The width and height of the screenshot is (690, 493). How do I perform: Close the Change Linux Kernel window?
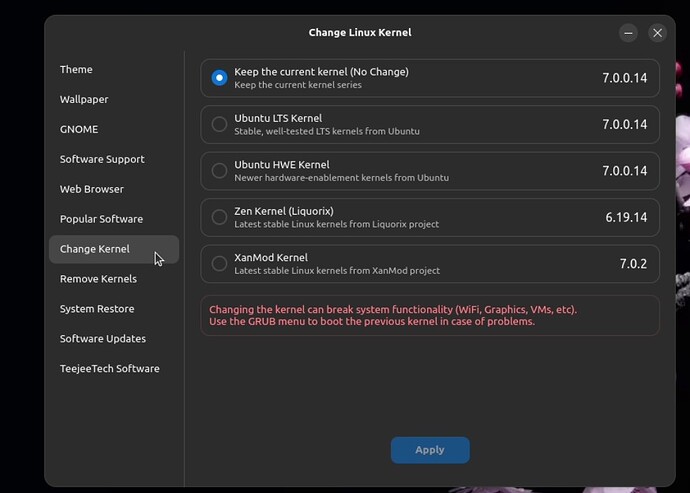click(x=657, y=33)
